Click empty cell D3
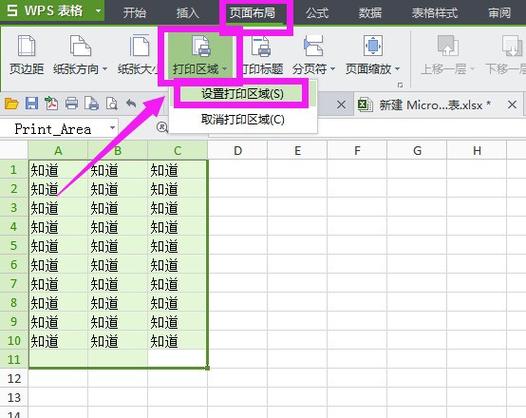Screen dimensions: 526x418 [x=238, y=208]
